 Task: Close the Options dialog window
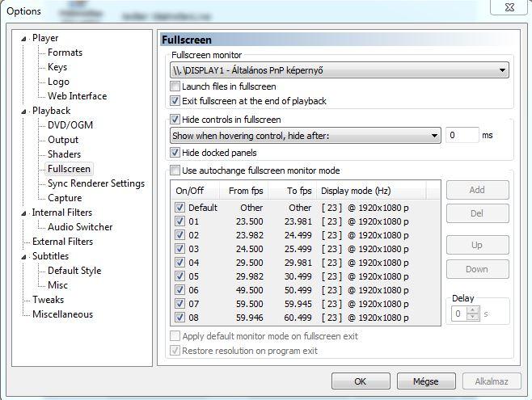click(x=509, y=7)
